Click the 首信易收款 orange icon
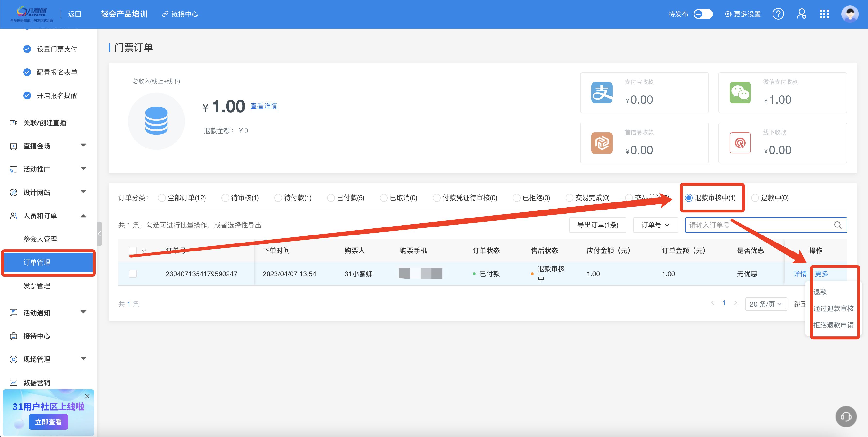Image resolution: width=868 pixels, height=437 pixels. [x=602, y=143]
